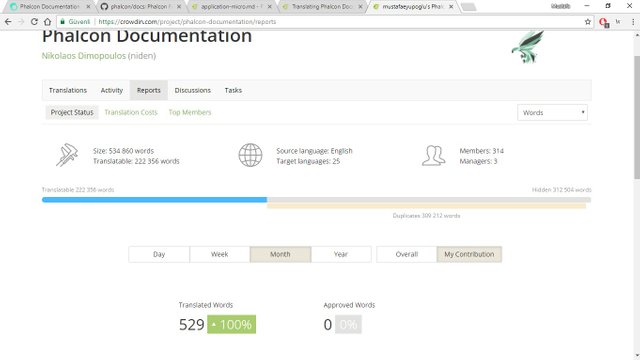Viewport: 640px width, 360px height.
Task: Click the Phalcon Documentation heading
Action: point(147,36)
